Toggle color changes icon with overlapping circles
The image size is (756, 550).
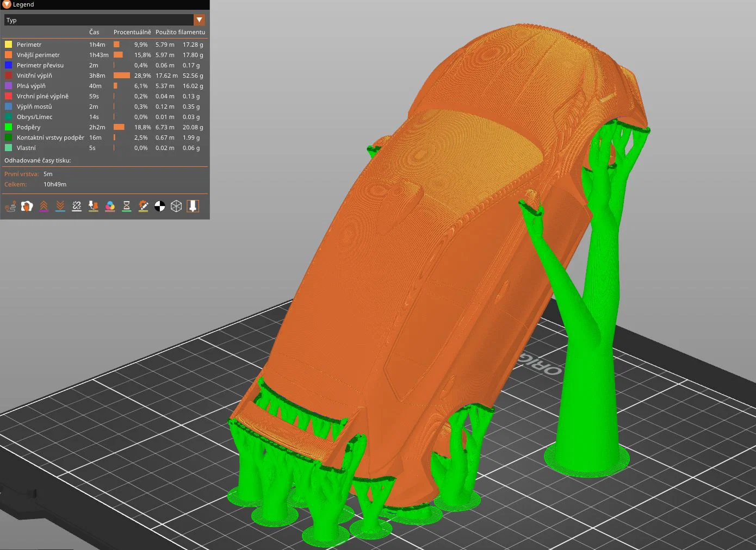(x=110, y=206)
